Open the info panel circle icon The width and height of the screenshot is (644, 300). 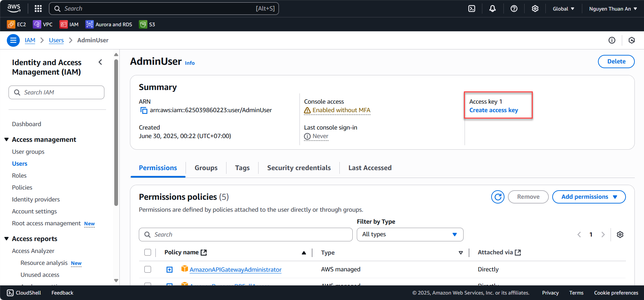pyautogui.click(x=612, y=40)
